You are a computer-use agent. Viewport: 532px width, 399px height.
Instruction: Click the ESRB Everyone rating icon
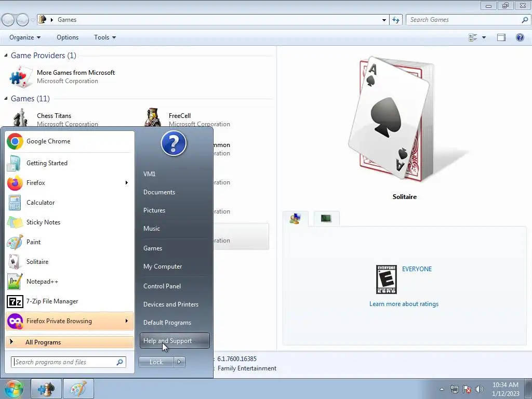[387, 280]
